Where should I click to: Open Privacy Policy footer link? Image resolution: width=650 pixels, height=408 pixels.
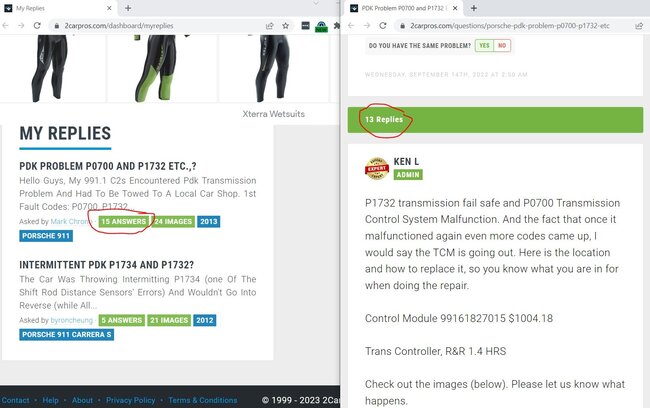pyautogui.click(x=130, y=400)
